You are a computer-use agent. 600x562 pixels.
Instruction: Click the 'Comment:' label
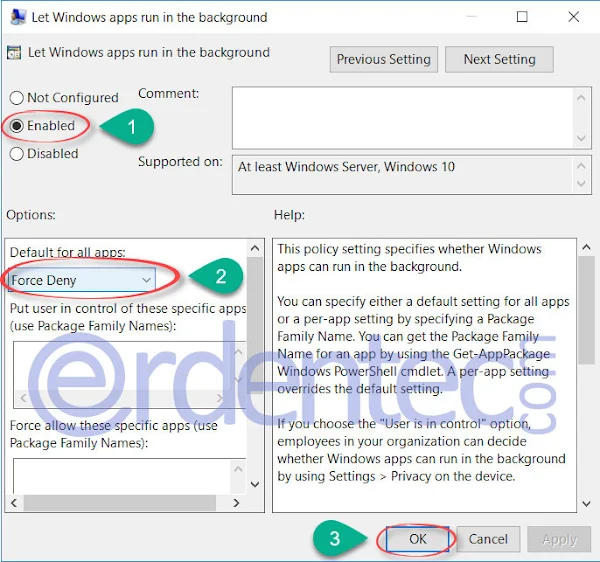(x=168, y=94)
